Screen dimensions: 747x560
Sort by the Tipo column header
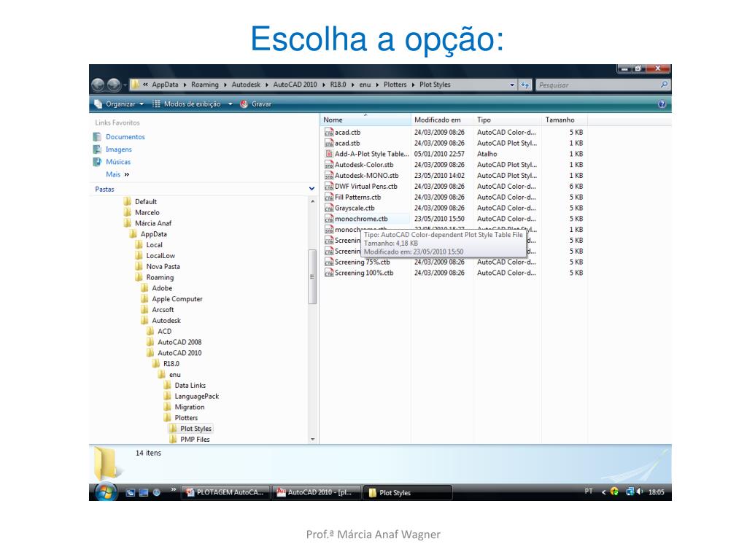[508, 120]
